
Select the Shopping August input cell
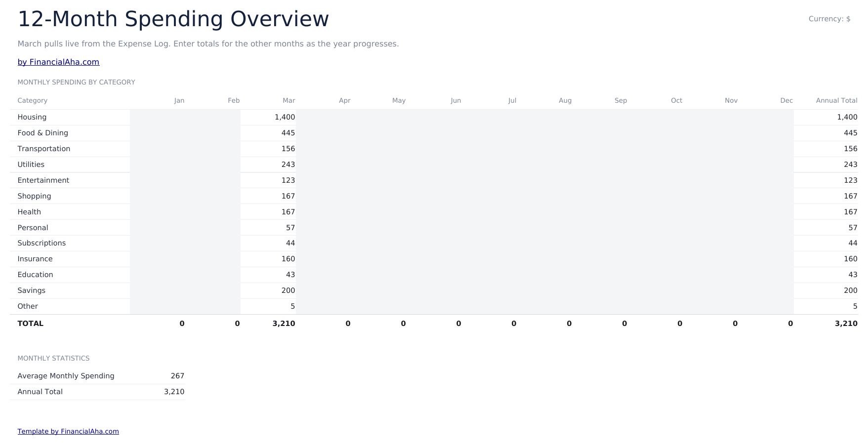click(x=545, y=196)
